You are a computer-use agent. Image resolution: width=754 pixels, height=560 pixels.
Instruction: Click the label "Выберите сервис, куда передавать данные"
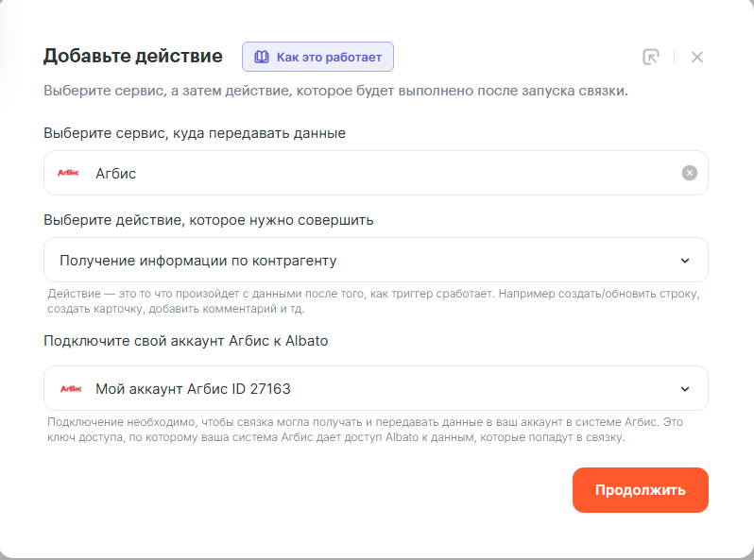click(x=195, y=133)
